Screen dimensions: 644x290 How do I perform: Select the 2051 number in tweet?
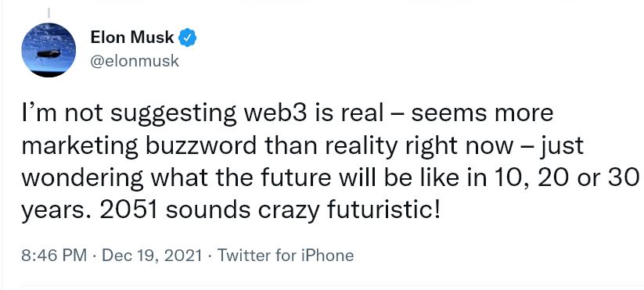pos(129,210)
